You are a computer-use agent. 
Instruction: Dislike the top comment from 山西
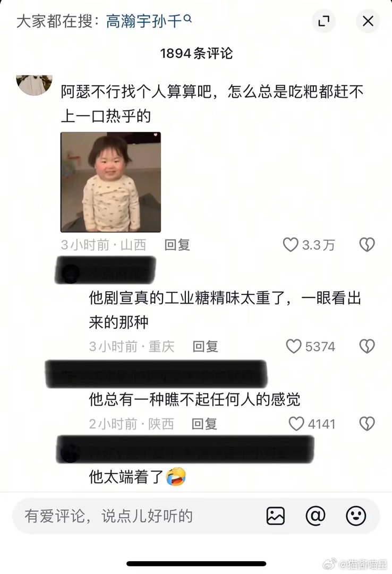(x=367, y=244)
